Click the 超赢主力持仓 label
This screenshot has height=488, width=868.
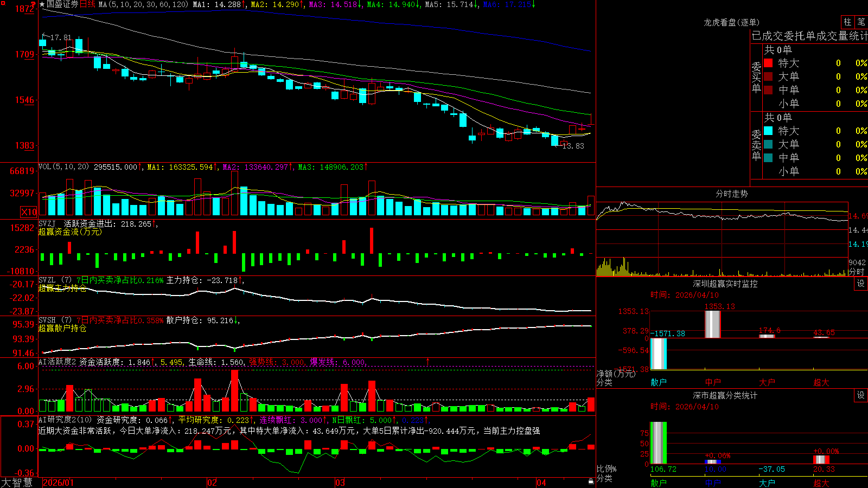(x=62, y=288)
